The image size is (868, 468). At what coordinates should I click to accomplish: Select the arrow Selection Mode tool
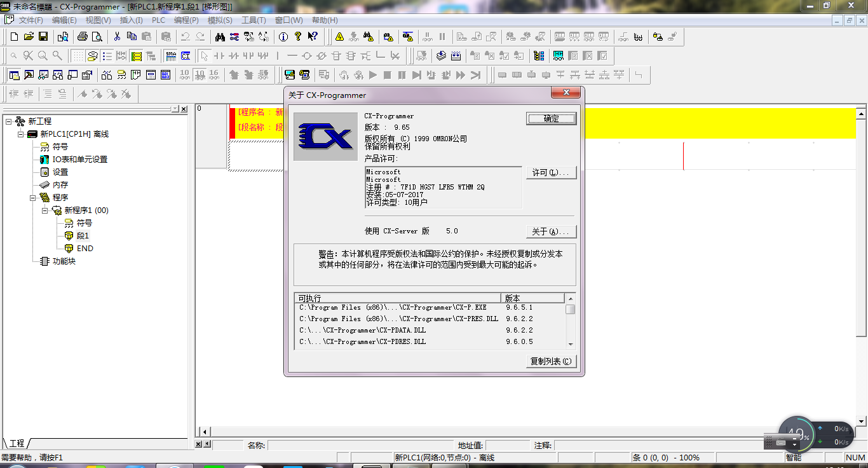tap(203, 56)
